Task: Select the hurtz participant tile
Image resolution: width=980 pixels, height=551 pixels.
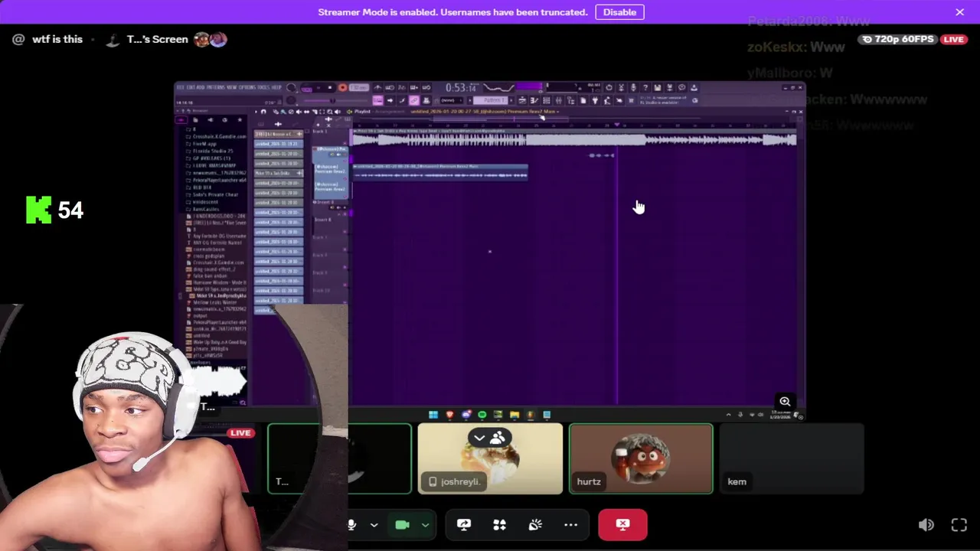Action: click(641, 458)
